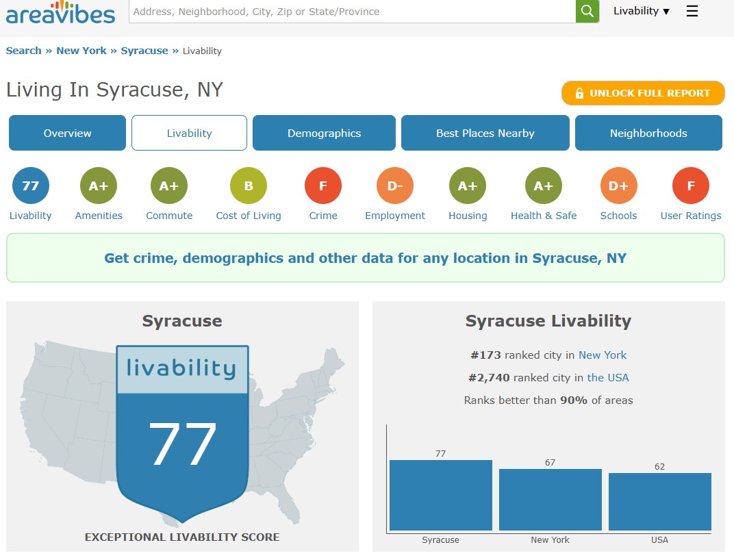Select the blue 77 Livability score circle
The image size is (734, 560).
coord(31,186)
